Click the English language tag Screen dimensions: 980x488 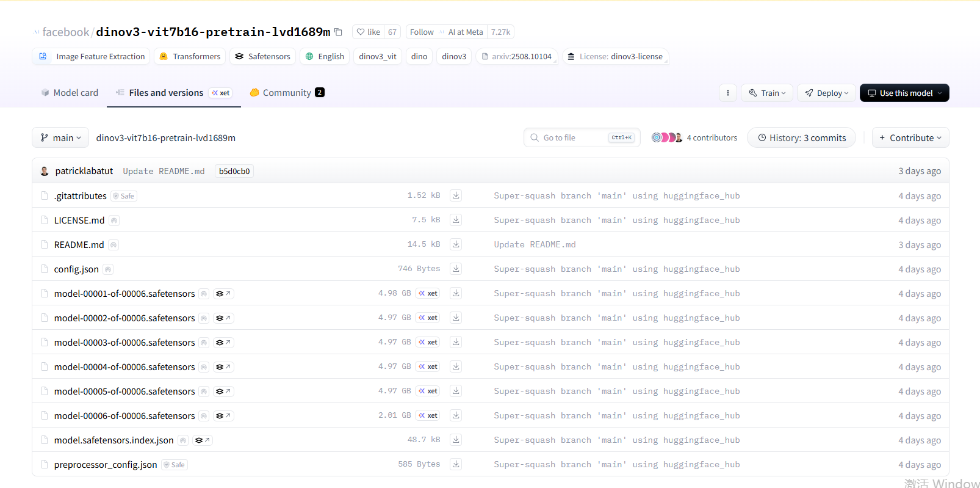[x=325, y=56]
